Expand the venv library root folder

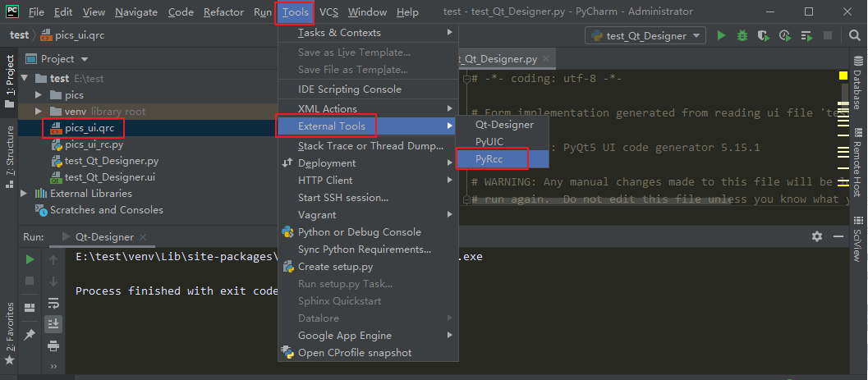39,111
